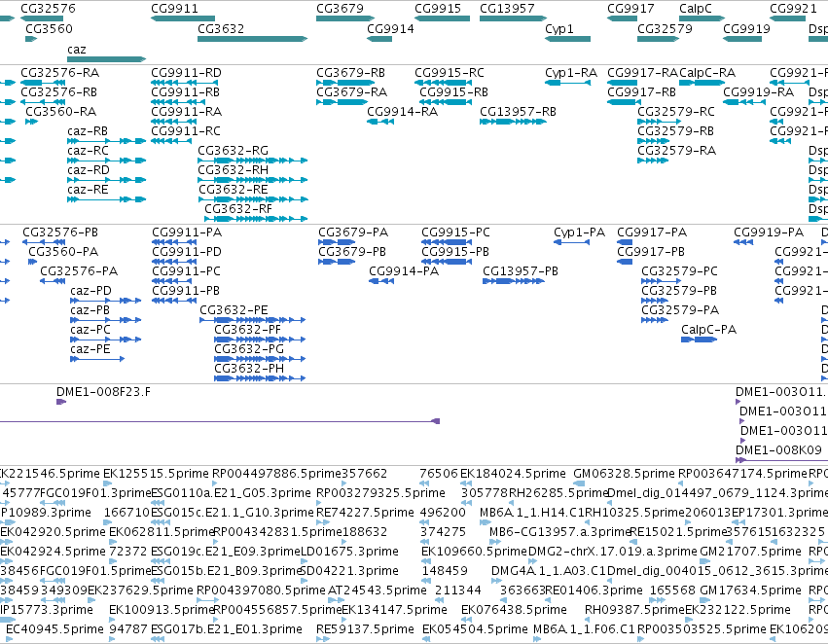The height and width of the screenshot is (644, 828).
Task: Click the EC40945.5prime EST label
Action: (x=54, y=628)
